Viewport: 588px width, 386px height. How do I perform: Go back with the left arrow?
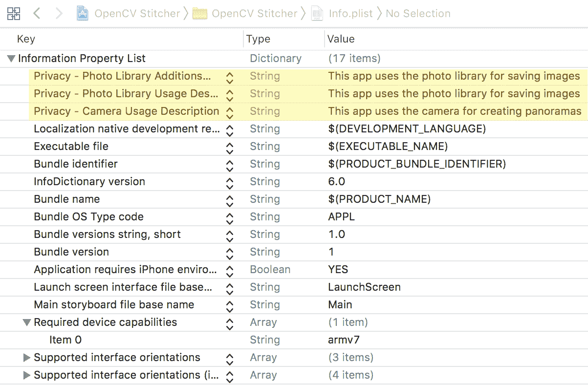tap(37, 14)
